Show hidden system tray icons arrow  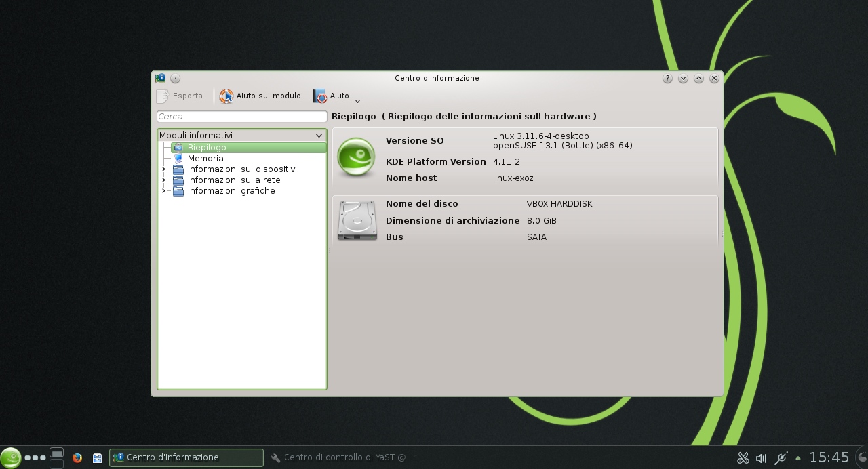pyautogui.click(x=798, y=458)
